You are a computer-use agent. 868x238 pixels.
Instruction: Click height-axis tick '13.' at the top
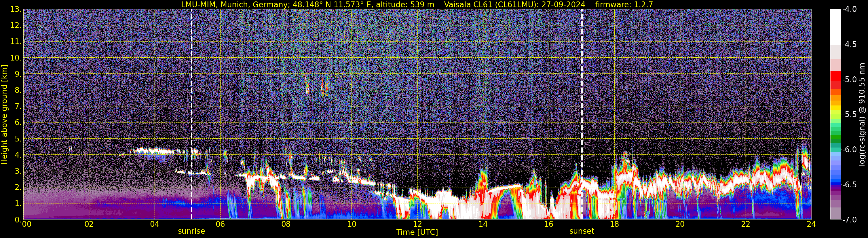pyautogui.click(x=16, y=9)
